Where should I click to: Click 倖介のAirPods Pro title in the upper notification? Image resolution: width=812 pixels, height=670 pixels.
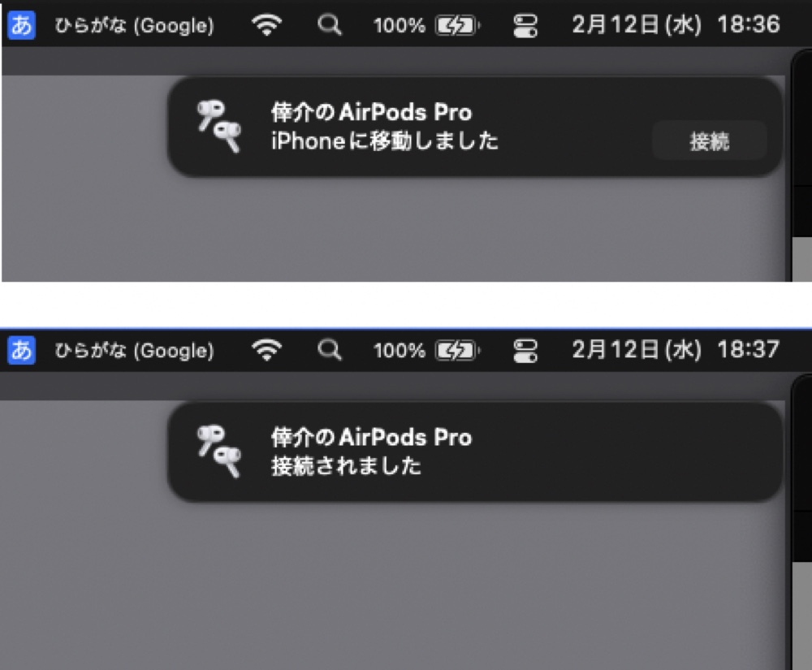(x=371, y=112)
